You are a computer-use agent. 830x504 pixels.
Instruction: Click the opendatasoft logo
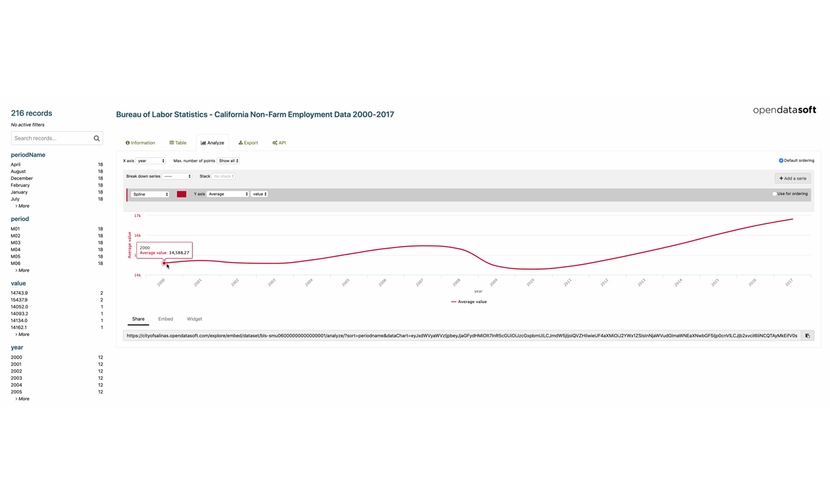(784, 110)
